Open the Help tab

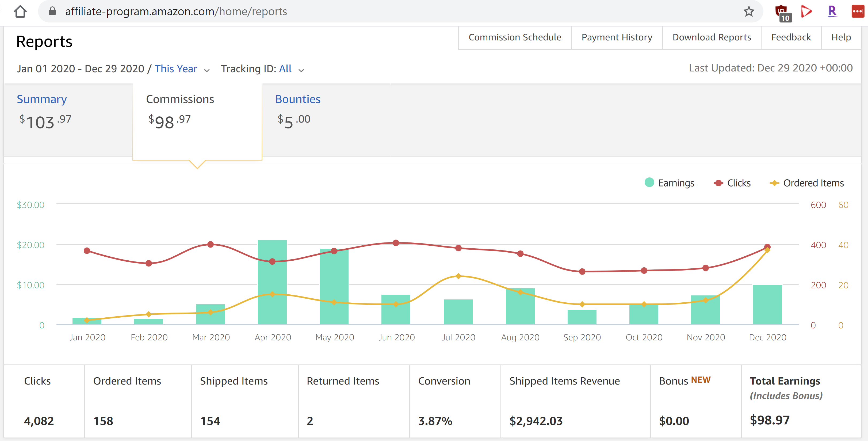pos(841,37)
